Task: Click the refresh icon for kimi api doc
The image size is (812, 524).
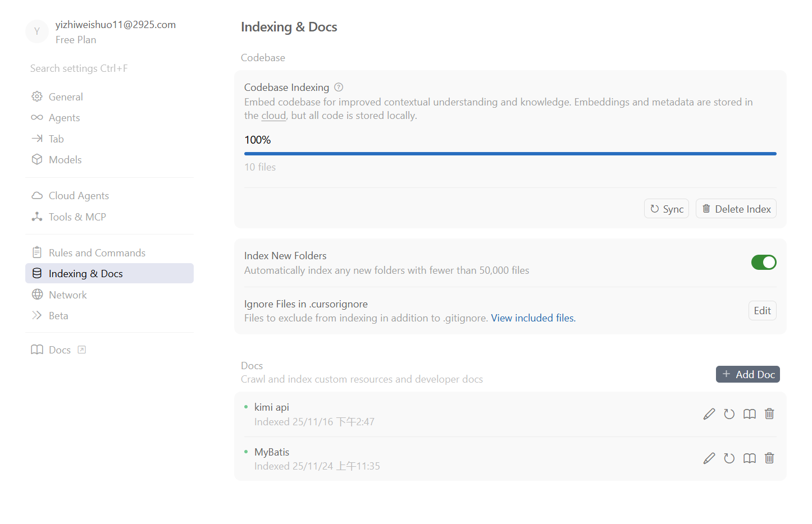Action: pos(729,414)
